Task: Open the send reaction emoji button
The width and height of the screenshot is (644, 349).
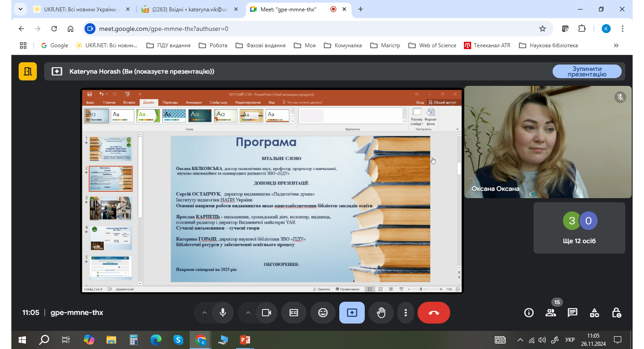Action: (323, 313)
